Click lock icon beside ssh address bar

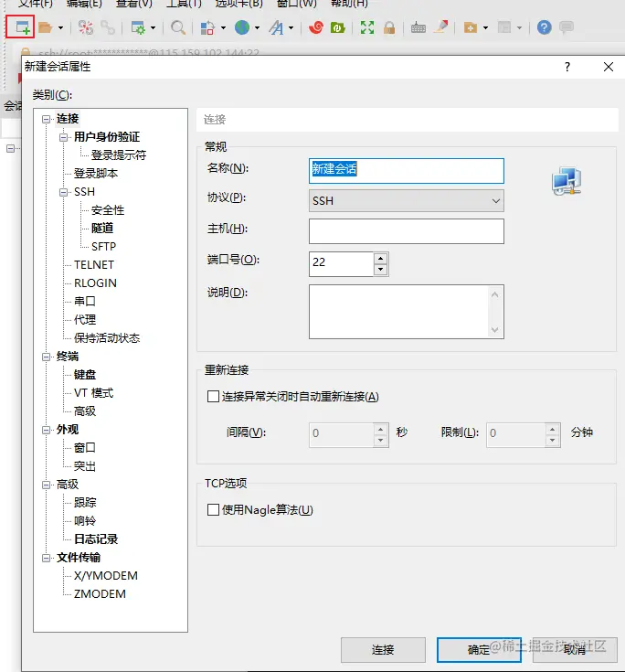click(x=26, y=52)
